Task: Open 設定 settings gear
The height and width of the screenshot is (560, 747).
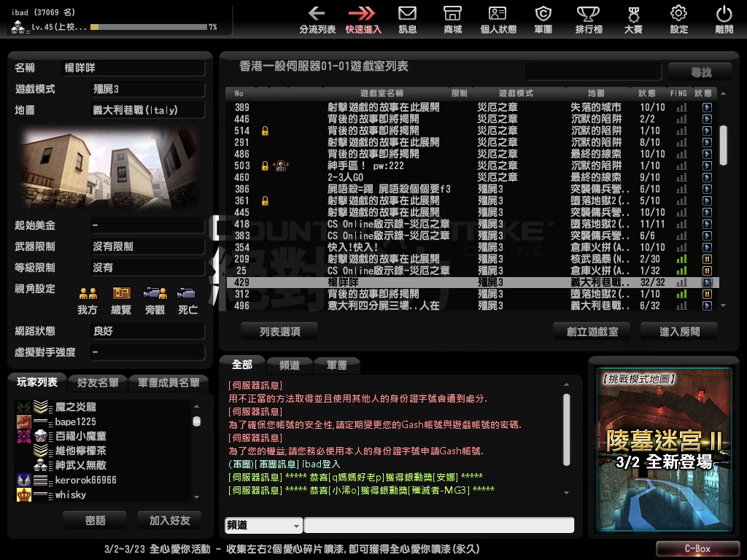Action: click(679, 20)
